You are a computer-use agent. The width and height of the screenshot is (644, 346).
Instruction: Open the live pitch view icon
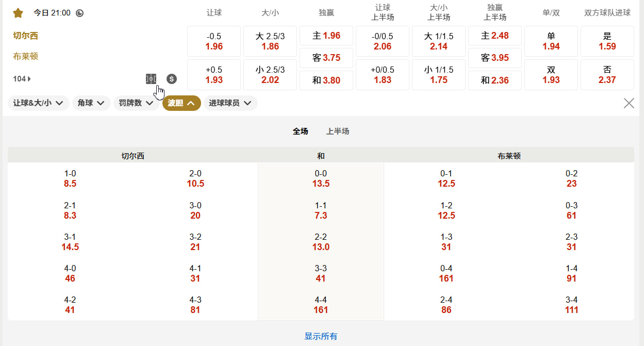151,79
